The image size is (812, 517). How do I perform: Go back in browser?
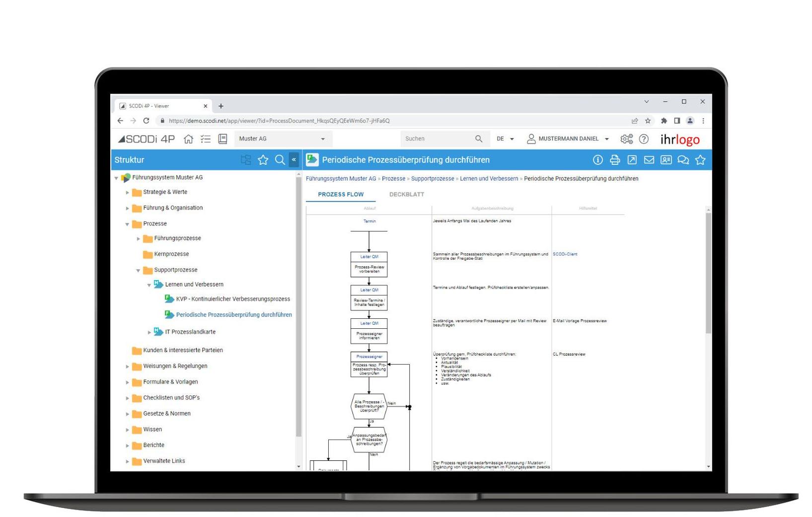[x=120, y=121]
